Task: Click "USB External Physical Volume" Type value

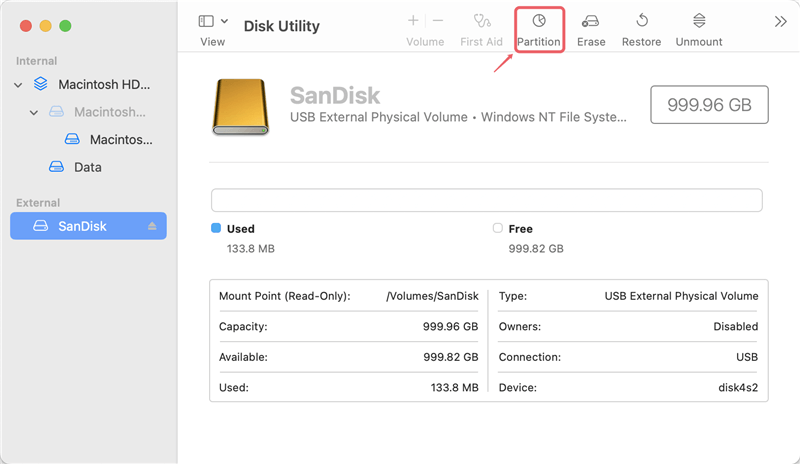Action: click(x=681, y=296)
